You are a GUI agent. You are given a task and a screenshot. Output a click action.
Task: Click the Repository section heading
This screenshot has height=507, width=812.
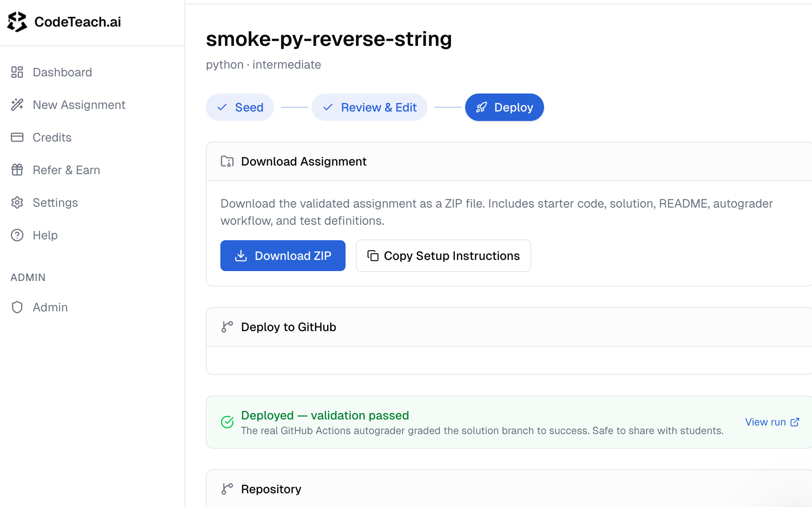point(271,489)
